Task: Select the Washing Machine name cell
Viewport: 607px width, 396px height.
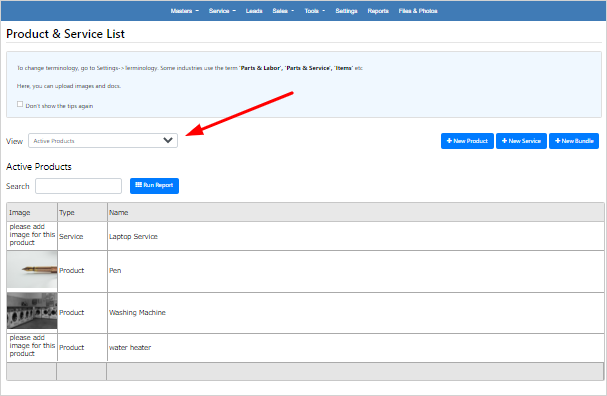Action: point(355,312)
